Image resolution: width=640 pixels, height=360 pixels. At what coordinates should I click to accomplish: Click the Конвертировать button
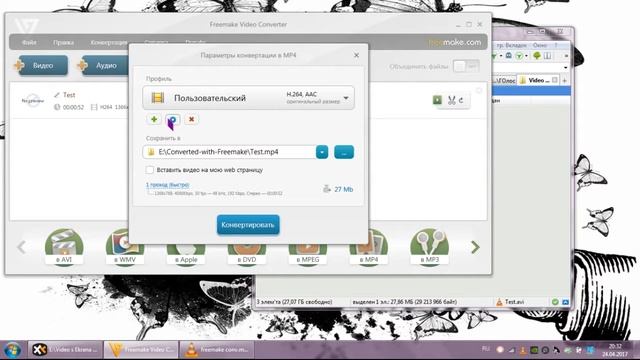[x=248, y=225]
